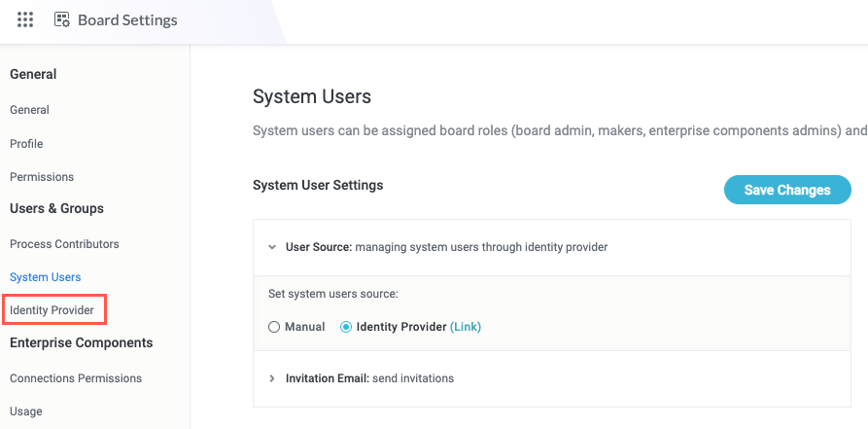Image resolution: width=868 pixels, height=429 pixels.
Task: Click 'Set system users source:' label
Action: pyautogui.click(x=332, y=294)
